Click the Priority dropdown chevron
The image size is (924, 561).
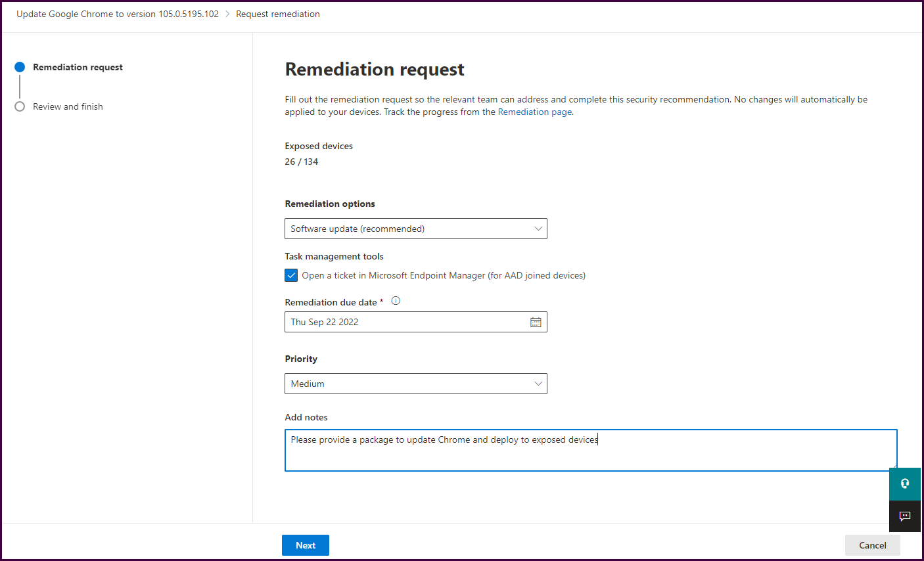point(538,384)
